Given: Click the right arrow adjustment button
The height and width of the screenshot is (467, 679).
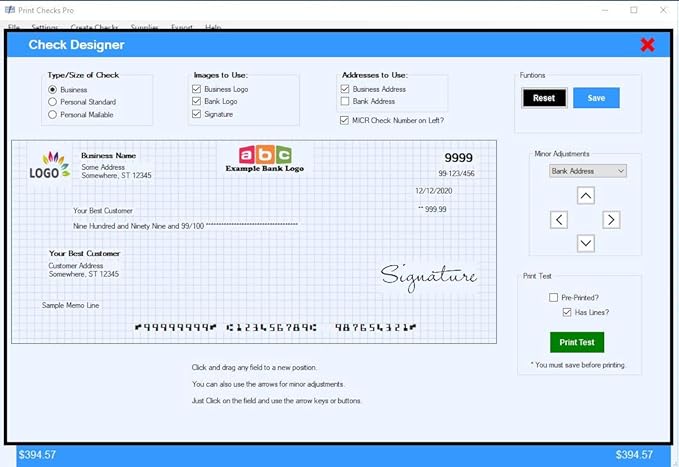Looking at the screenshot, I should pyautogui.click(x=611, y=220).
